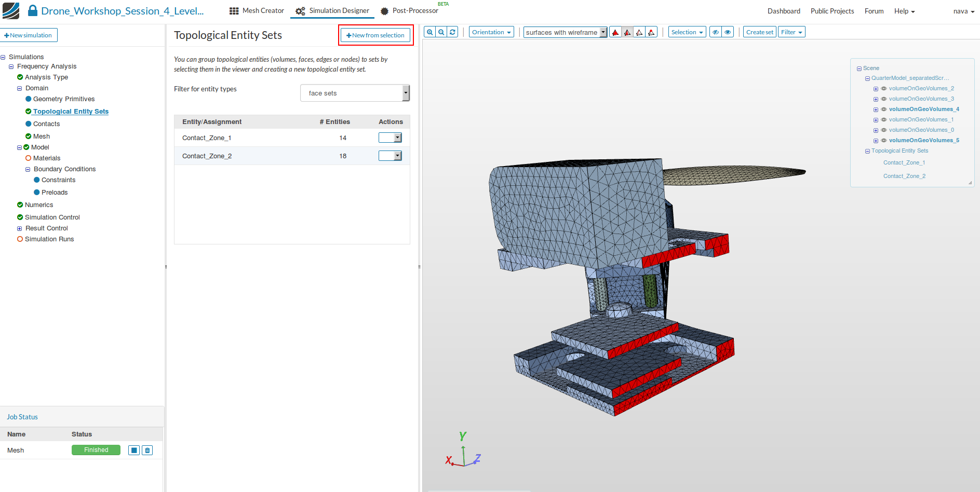Hide volumeOnGeoVolumes_4 using its eye icon
980x492 pixels.
click(884, 110)
